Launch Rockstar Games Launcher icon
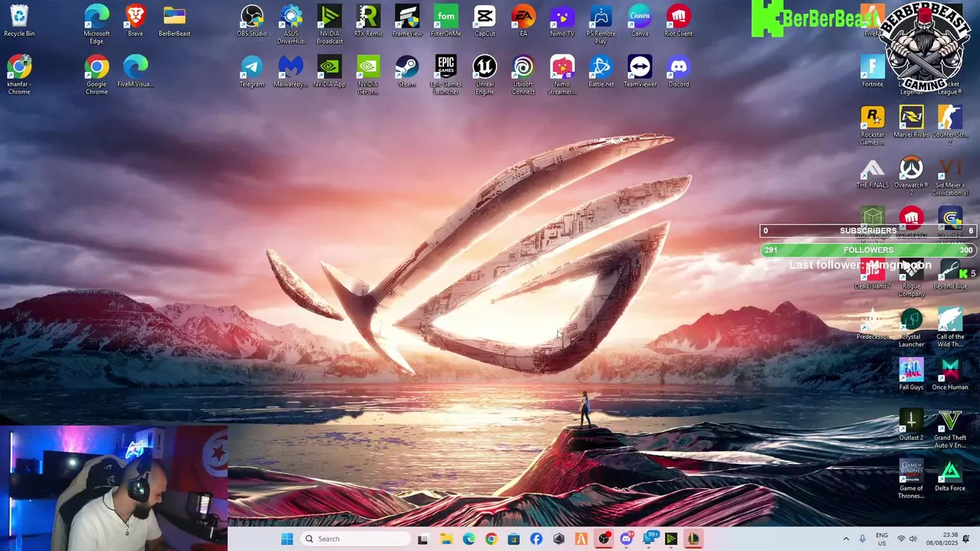The image size is (980, 551). [x=872, y=126]
